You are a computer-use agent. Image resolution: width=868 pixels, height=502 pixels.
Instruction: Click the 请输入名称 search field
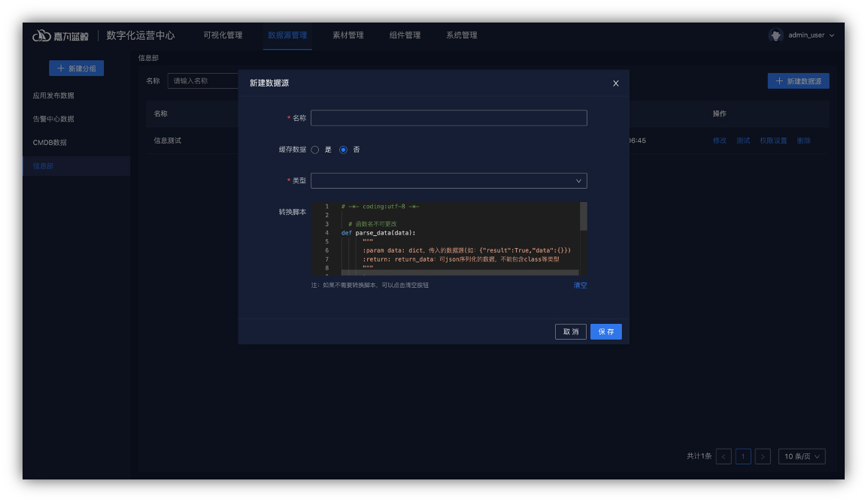[202, 80]
